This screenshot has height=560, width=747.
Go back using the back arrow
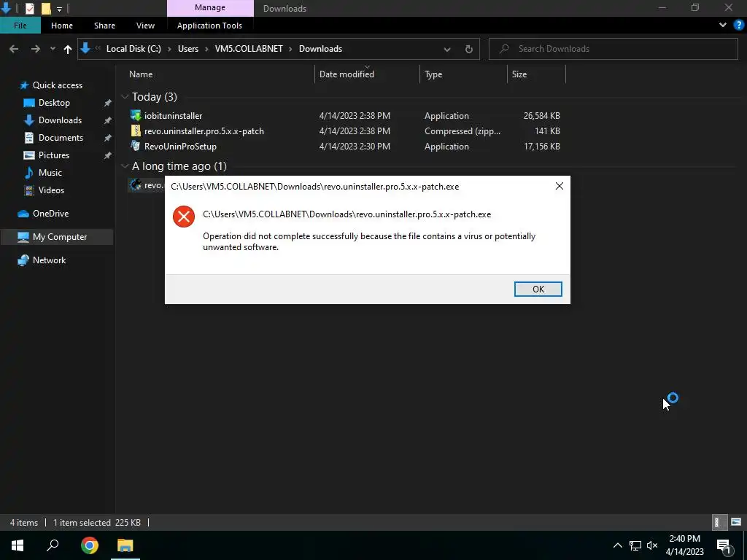14,49
